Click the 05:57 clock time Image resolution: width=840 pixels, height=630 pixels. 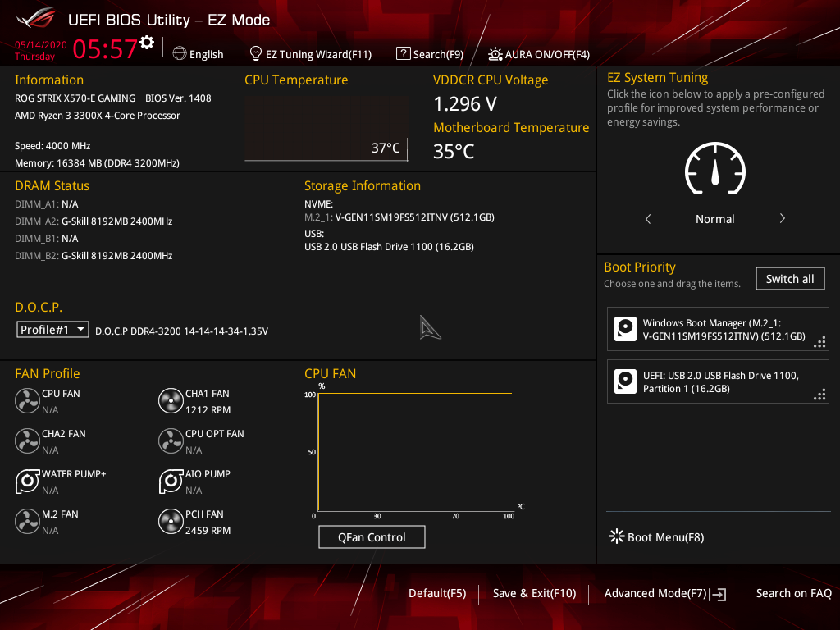coord(105,48)
